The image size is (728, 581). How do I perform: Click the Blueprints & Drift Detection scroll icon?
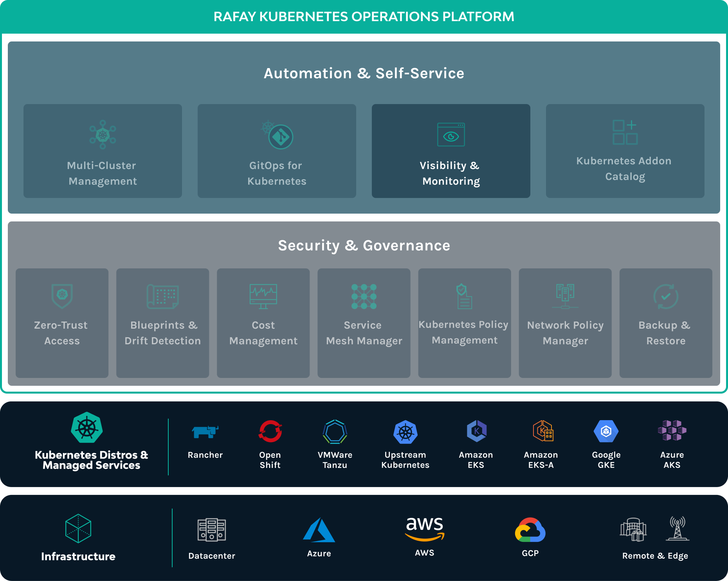tap(163, 296)
